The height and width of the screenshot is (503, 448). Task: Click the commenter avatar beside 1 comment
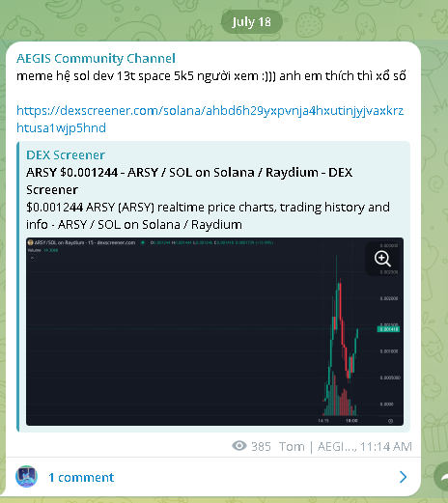26,477
